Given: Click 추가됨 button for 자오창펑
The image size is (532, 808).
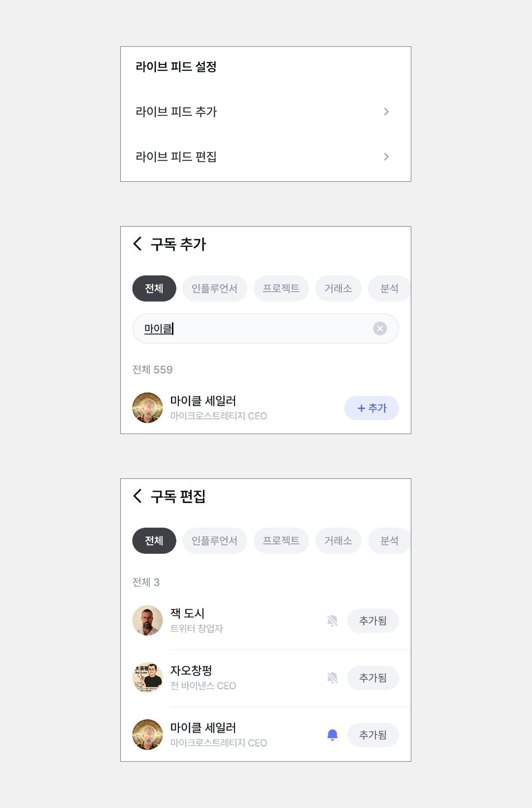Looking at the screenshot, I should click(373, 678).
